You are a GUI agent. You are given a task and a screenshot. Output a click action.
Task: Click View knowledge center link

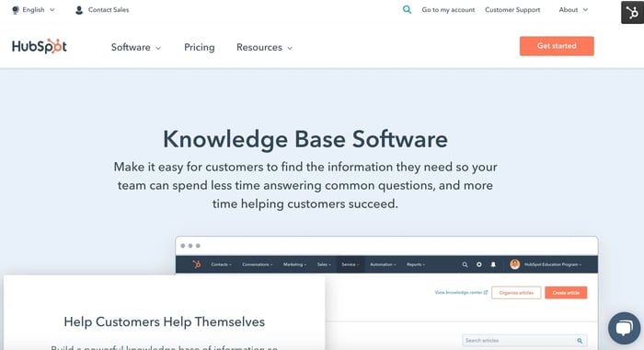coord(461,292)
